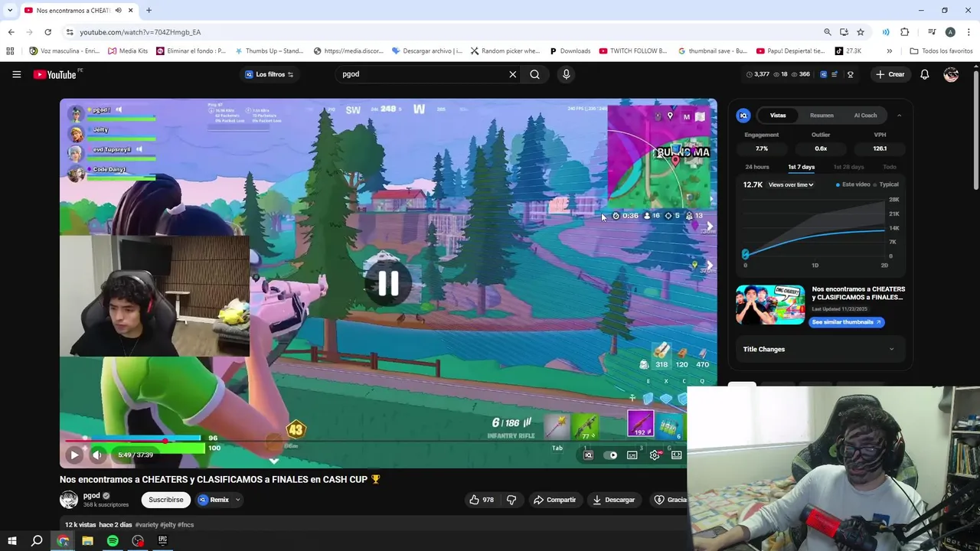980x551 pixels.
Task: Play the video with the player play button
Action: coord(74,455)
